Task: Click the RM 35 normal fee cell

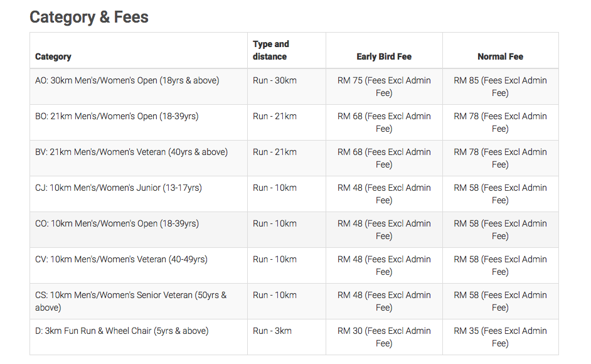Action: 500,337
